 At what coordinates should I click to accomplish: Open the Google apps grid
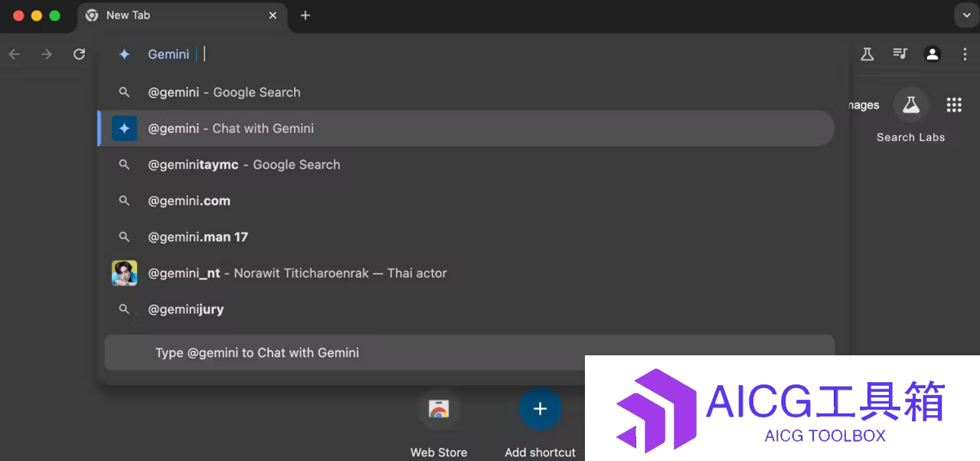coord(954,106)
